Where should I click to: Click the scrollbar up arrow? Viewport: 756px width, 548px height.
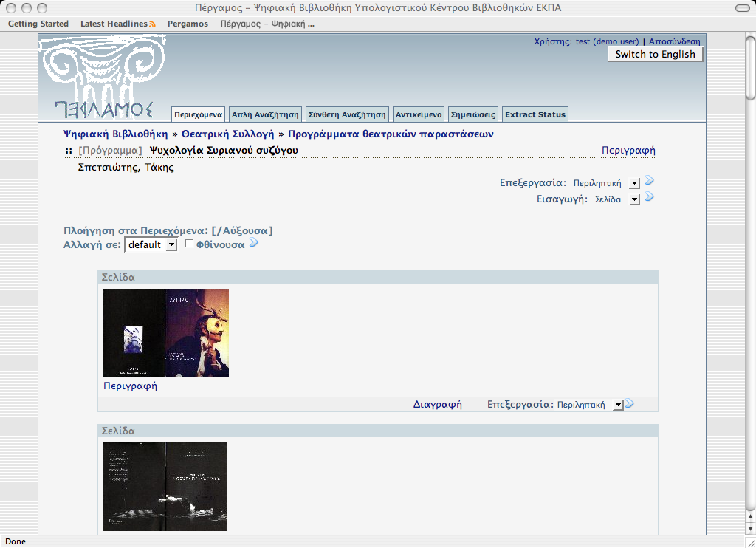[750, 517]
